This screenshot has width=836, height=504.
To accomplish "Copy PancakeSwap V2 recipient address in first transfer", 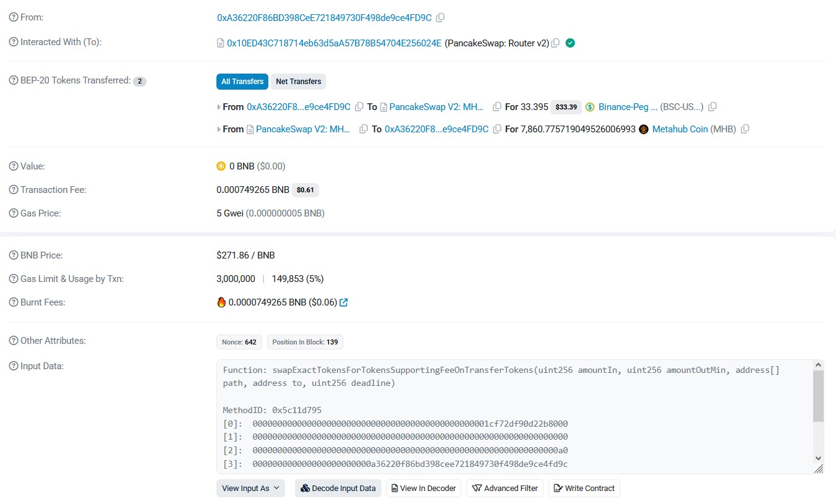I will [497, 107].
